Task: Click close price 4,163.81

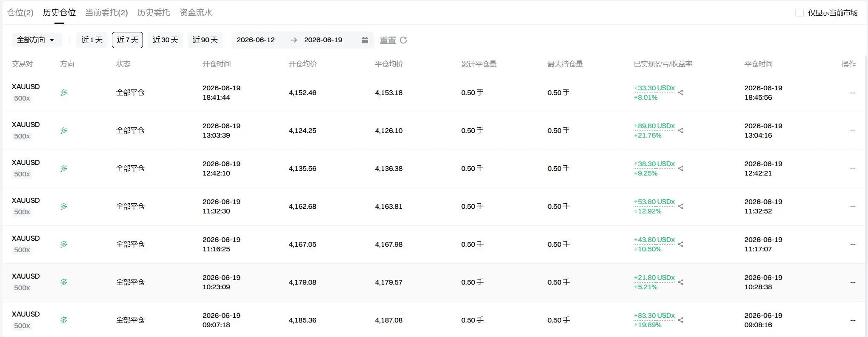Action: tap(389, 206)
